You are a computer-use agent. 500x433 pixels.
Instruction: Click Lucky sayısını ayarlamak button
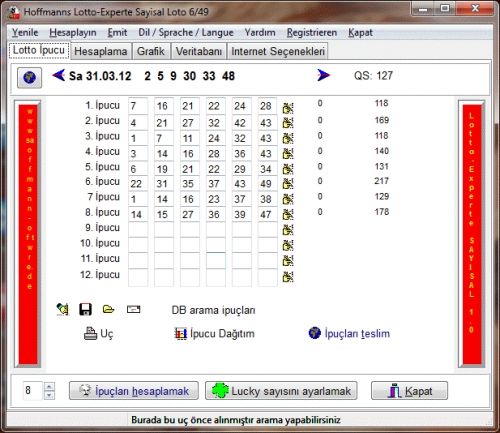(281, 391)
